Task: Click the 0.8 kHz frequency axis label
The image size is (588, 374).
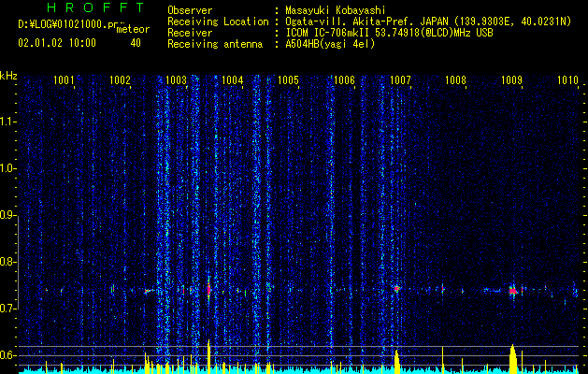Action: pyautogui.click(x=7, y=262)
